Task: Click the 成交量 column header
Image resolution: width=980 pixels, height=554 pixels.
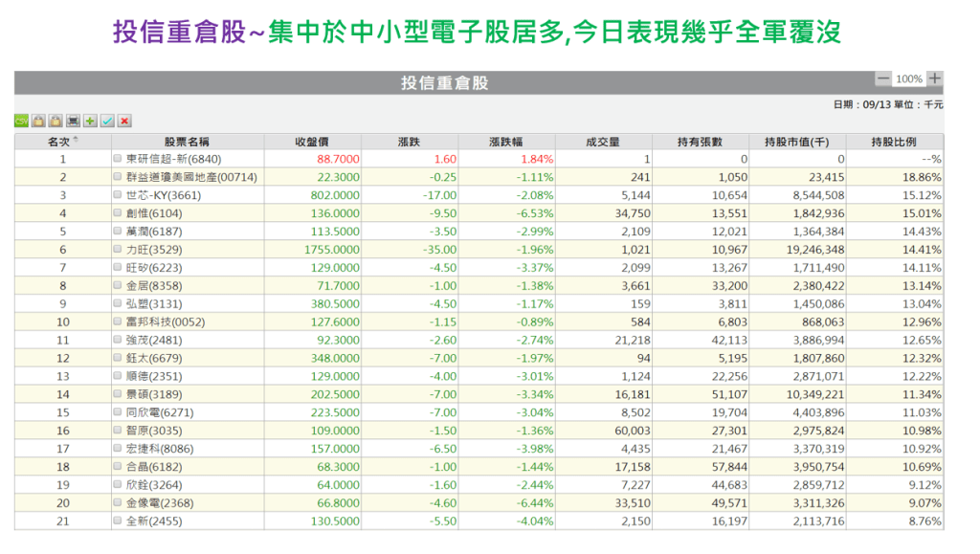Action: pos(603,142)
